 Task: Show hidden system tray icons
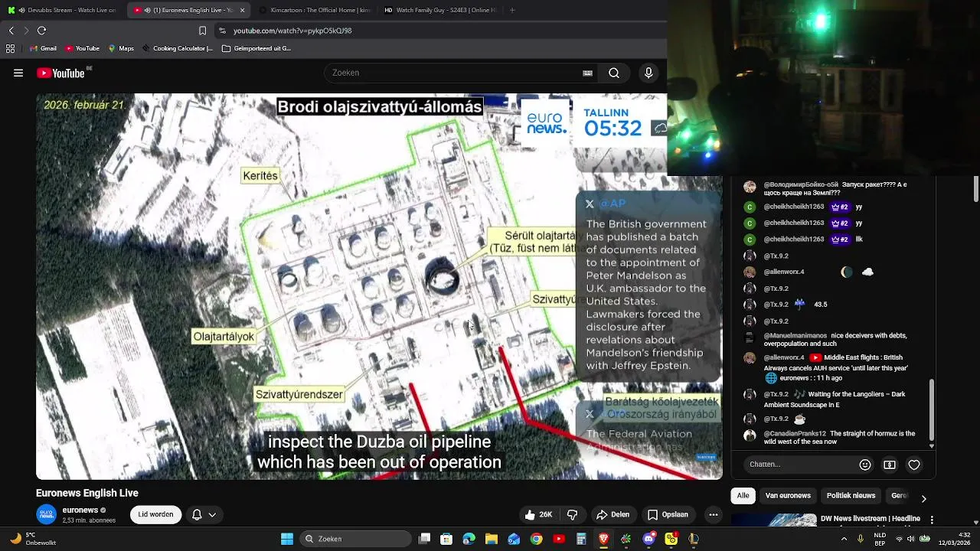(845, 539)
